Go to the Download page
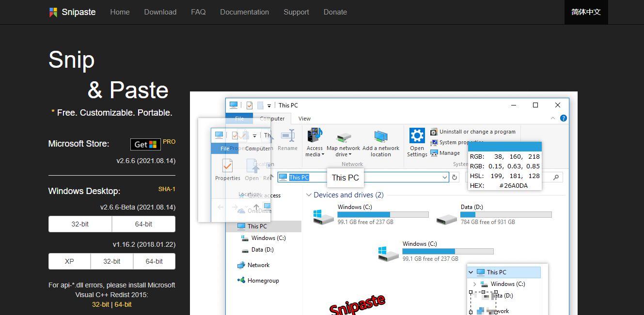Viewport: 644px width, 315px height. tap(160, 12)
